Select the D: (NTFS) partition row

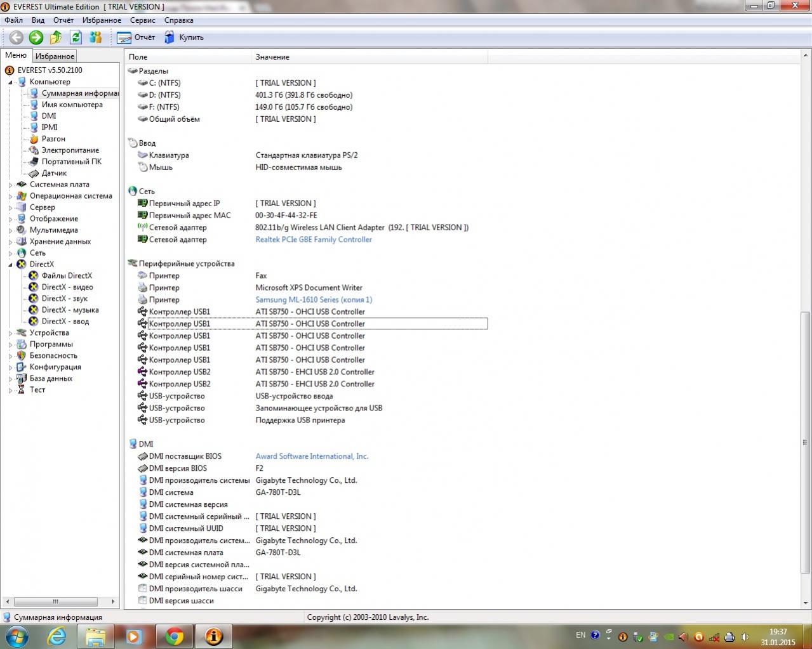[306, 95]
